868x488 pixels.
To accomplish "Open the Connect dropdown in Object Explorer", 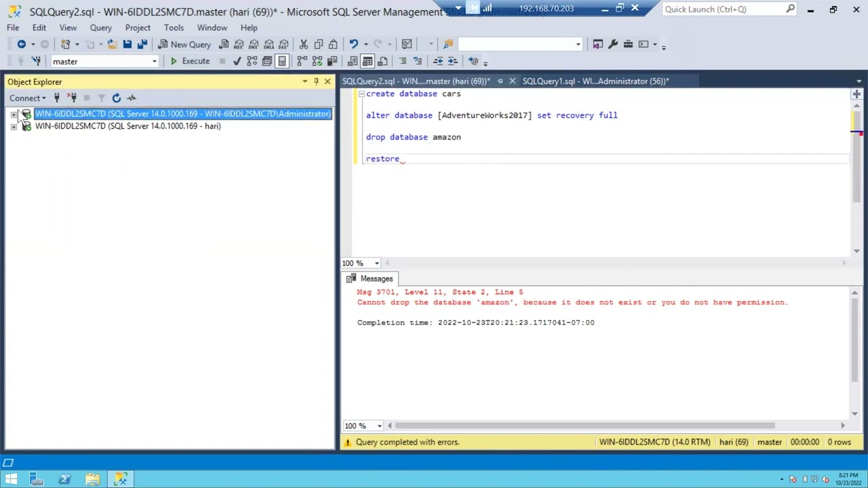I will 28,98.
